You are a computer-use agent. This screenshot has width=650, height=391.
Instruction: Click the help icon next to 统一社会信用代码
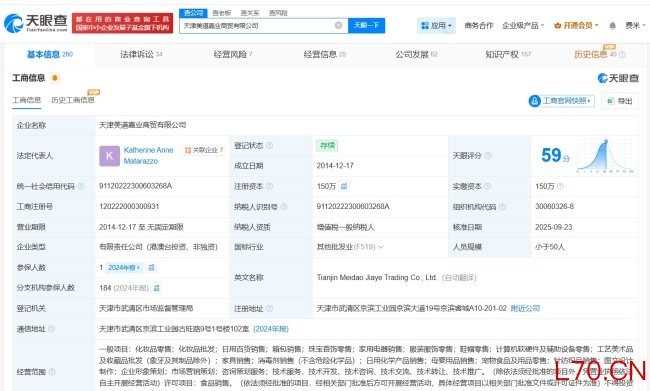[x=81, y=186]
